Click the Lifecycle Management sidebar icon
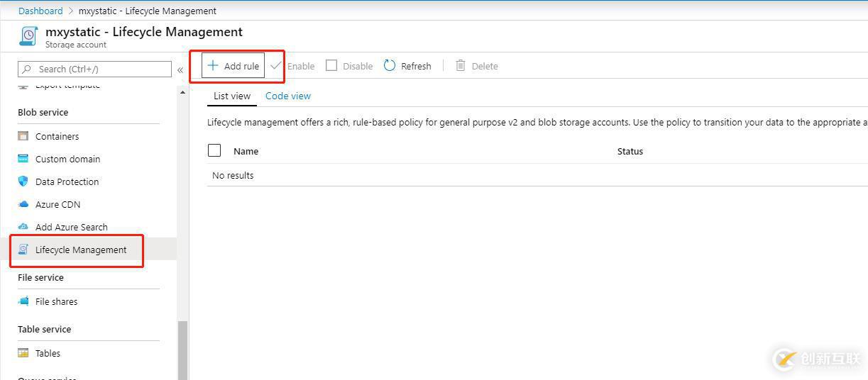The height and width of the screenshot is (380, 868). 23,250
